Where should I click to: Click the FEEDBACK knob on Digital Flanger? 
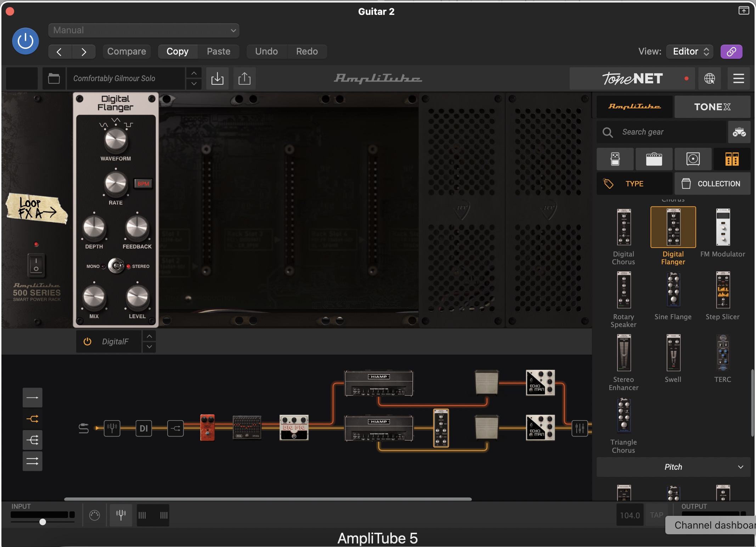tap(137, 227)
